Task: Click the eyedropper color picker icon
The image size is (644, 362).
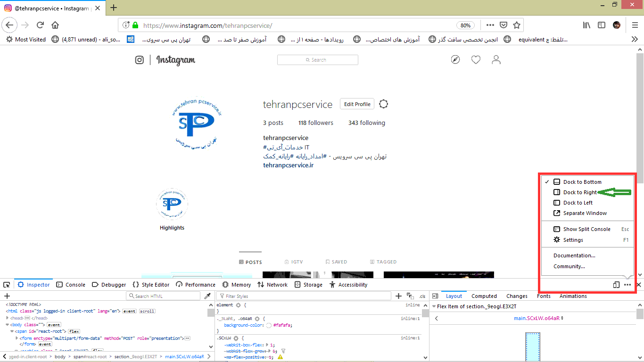Action: click(207, 296)
